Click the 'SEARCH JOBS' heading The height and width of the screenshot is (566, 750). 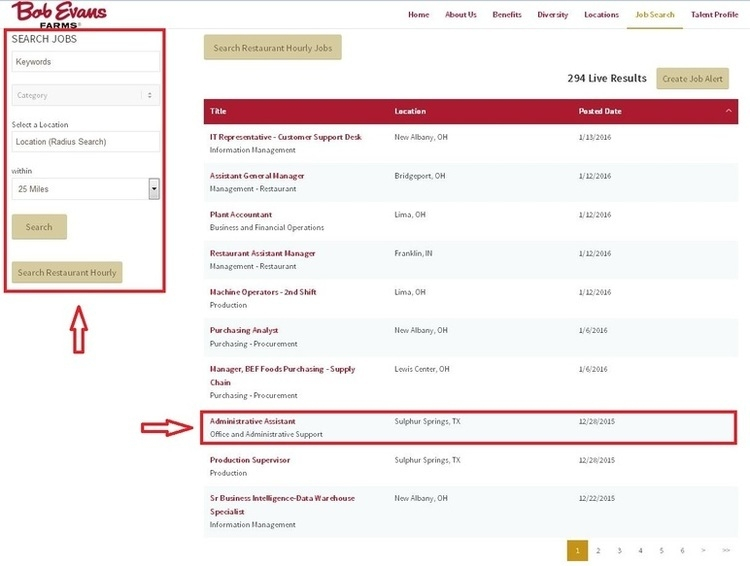coord(44,39)
